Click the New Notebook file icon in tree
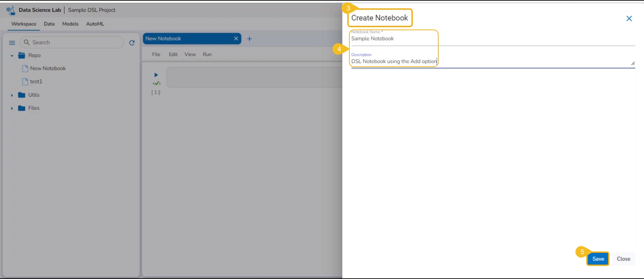 (x=25, y=68)
